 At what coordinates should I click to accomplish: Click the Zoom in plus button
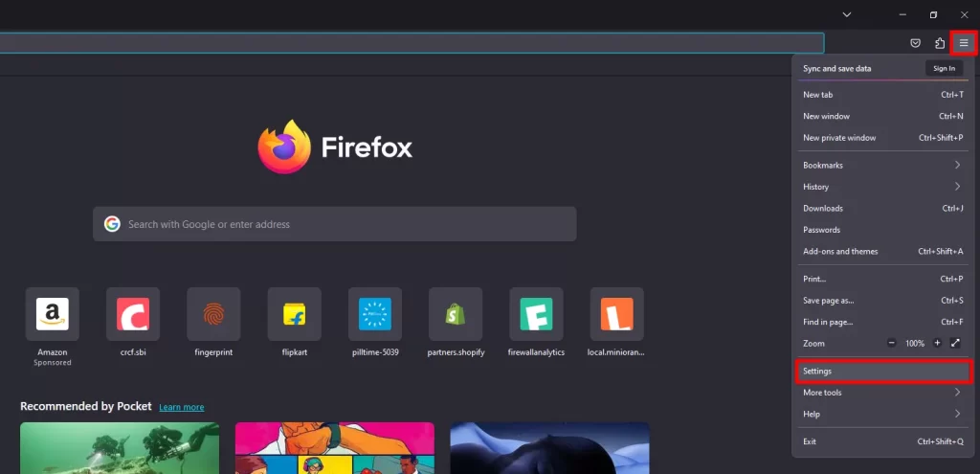coord(937,343)
